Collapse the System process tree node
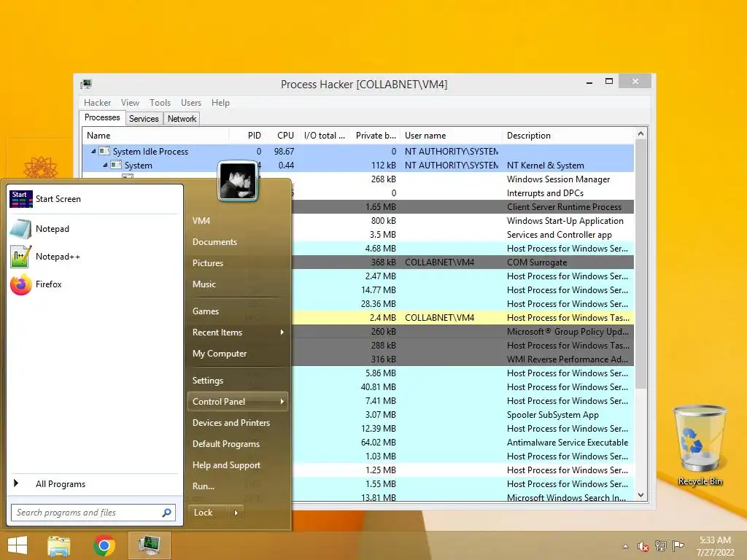Viewport: 747px width, 560px height. pyautogui.click(x=105, y=166)
